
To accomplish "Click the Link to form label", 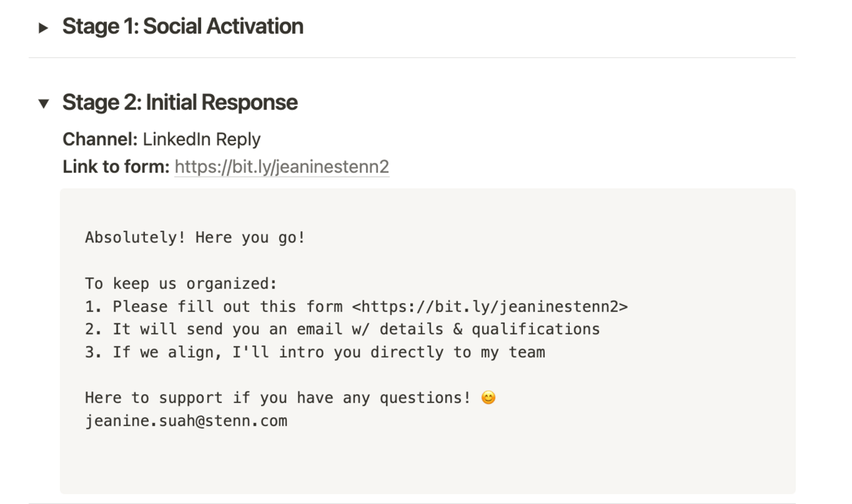I will coord(116,167).
